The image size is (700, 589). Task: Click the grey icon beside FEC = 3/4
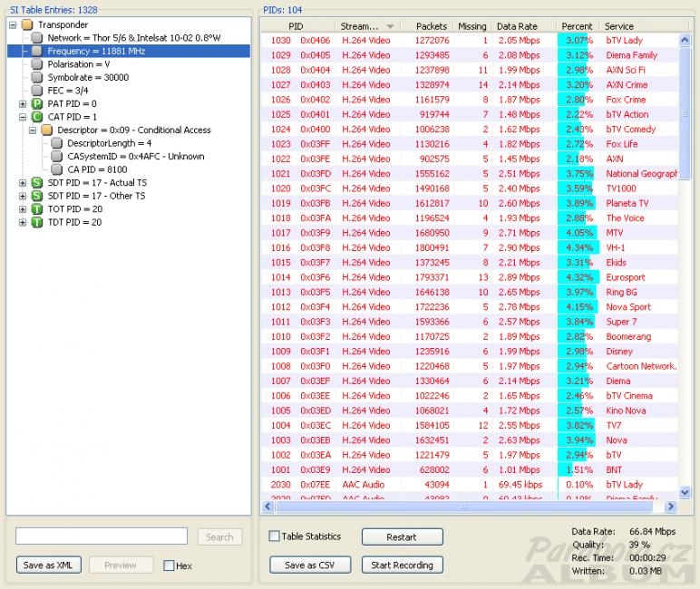coord(37,91)
